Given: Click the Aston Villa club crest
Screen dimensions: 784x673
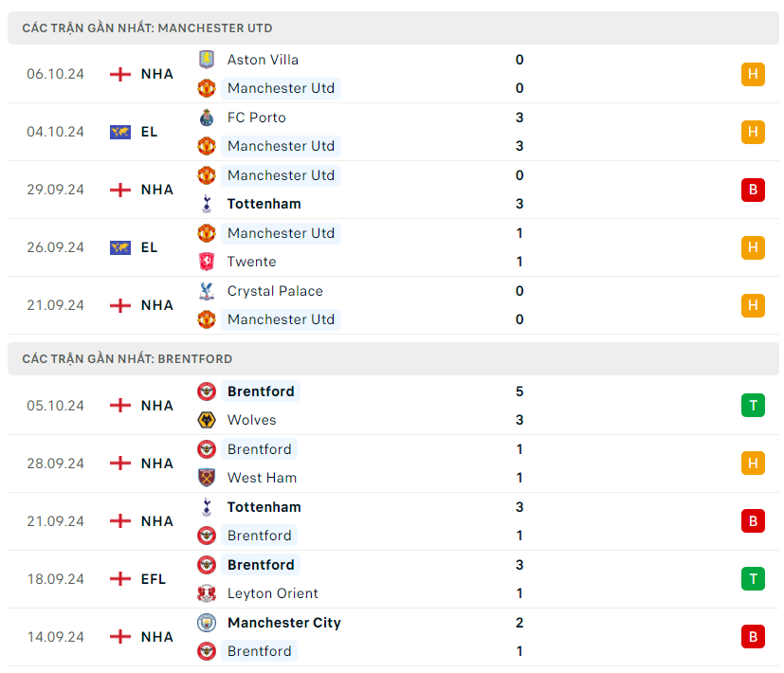Looking at the screenshot, I should coord(207,60).
